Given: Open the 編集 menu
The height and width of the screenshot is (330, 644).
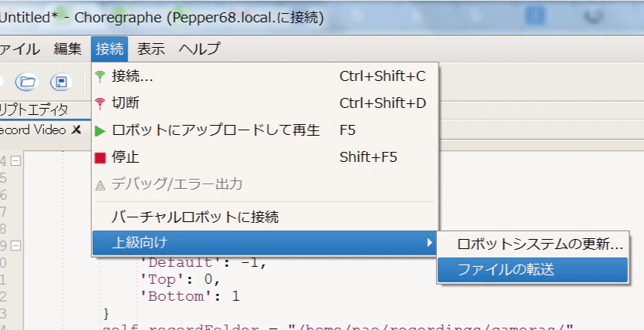Looking at the screenshot, I should tap(68, 49).
